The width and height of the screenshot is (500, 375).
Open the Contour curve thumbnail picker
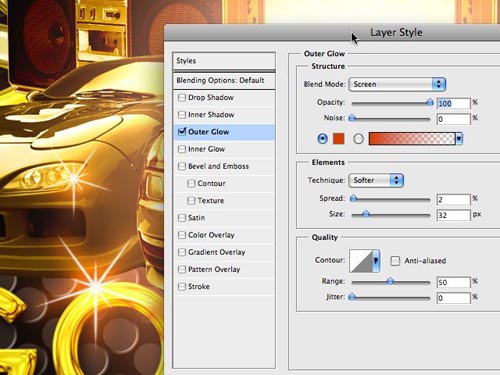361,260
